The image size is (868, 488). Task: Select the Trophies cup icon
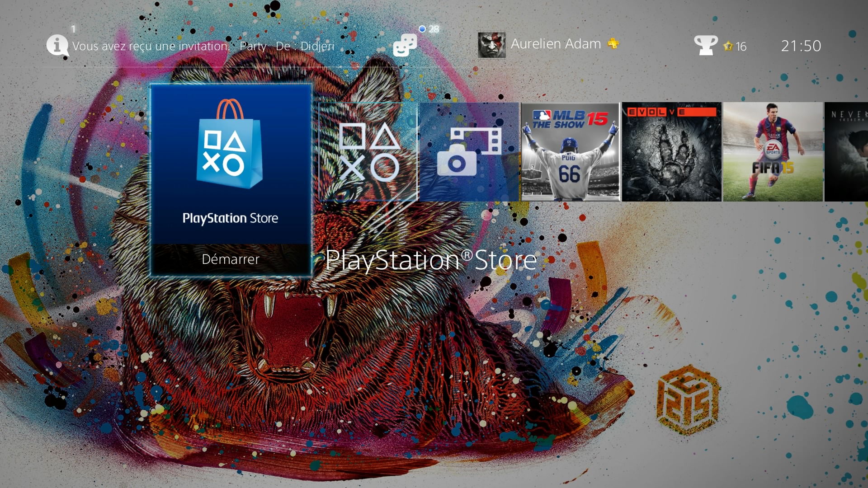(x=705, y=45)
